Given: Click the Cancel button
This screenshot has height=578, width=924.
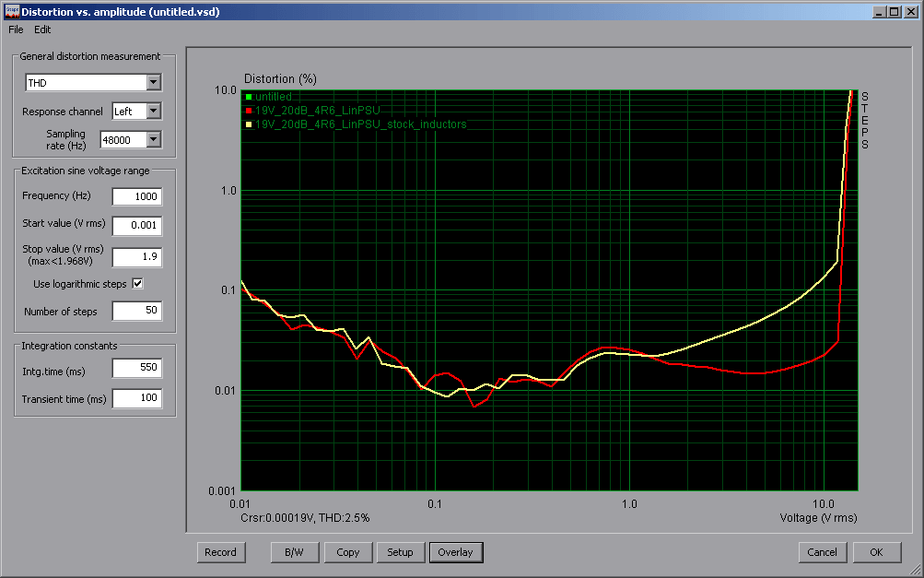Looking at the screenshot, I should [822, 552].
